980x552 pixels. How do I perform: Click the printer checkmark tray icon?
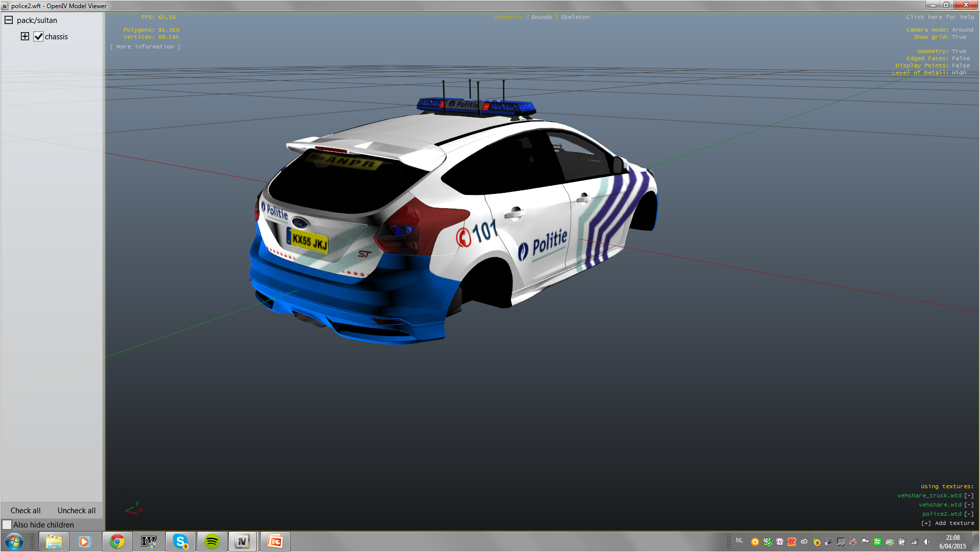(890, 542)
